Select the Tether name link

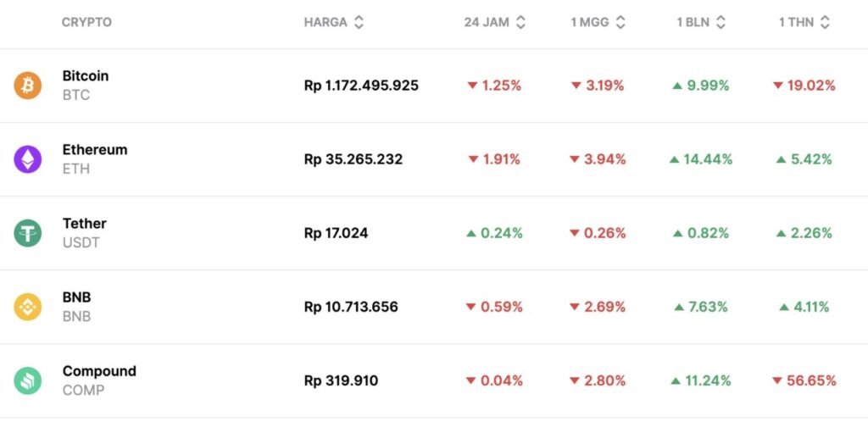click(x=85, y=224)
